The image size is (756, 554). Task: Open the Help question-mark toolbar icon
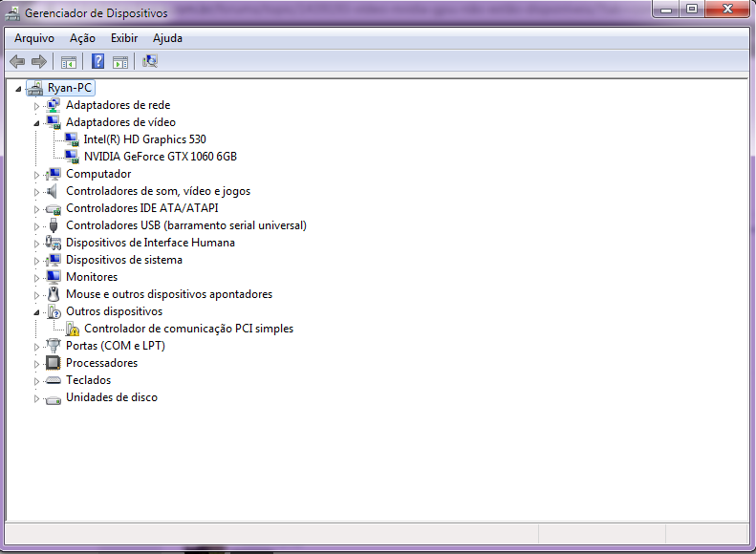pyautogui.click(x=97, y=61)
